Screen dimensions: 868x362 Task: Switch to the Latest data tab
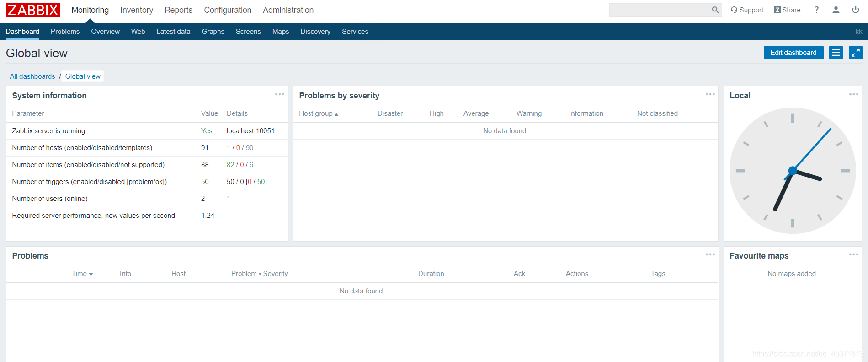[173, 32]
